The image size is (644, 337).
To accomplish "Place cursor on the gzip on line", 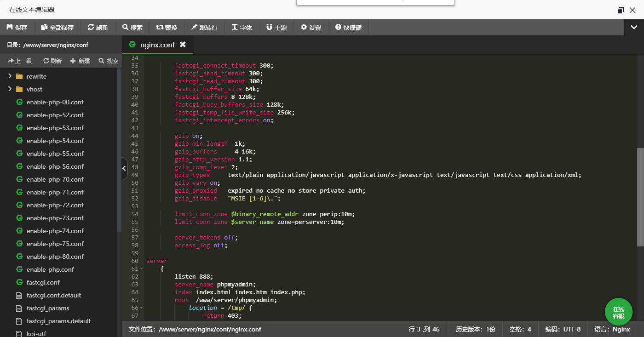I will 188,136.
